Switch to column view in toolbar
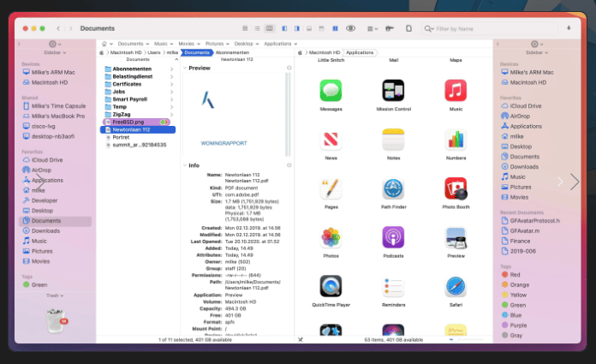Screen dimensions: 596x364 click(270, 28)
